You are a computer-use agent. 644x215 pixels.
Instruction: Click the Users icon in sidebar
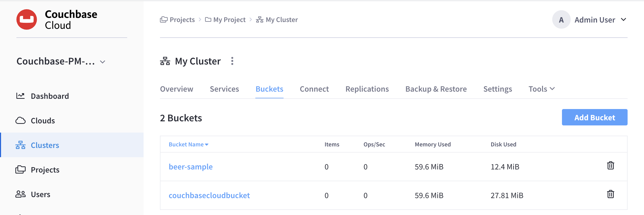pyautogui.click(x=21, y=194)
